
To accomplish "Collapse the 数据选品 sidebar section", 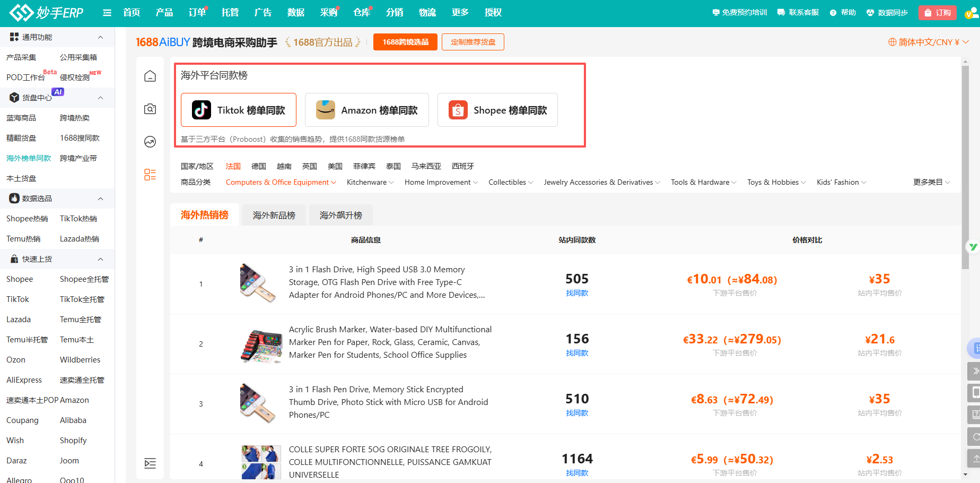I will tap(100, 199).
